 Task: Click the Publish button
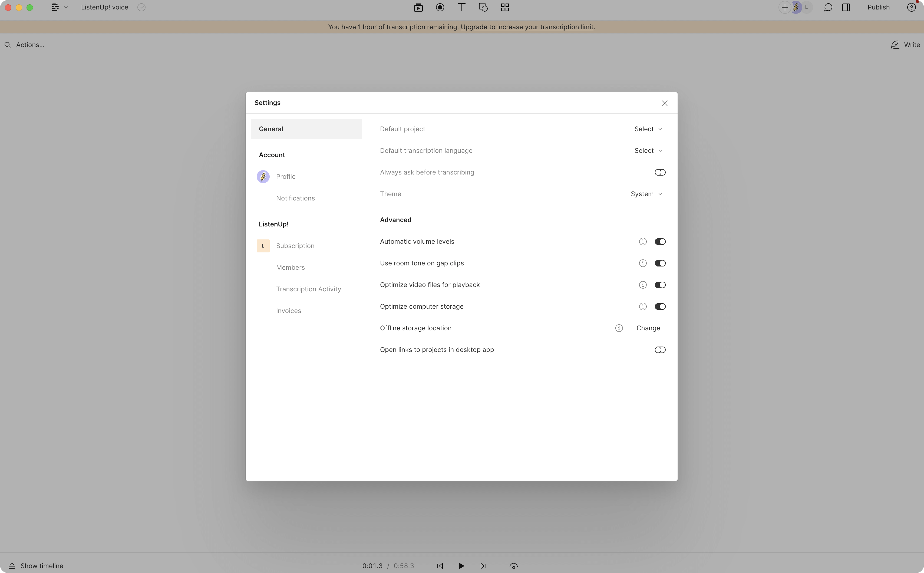click(879, 7)
